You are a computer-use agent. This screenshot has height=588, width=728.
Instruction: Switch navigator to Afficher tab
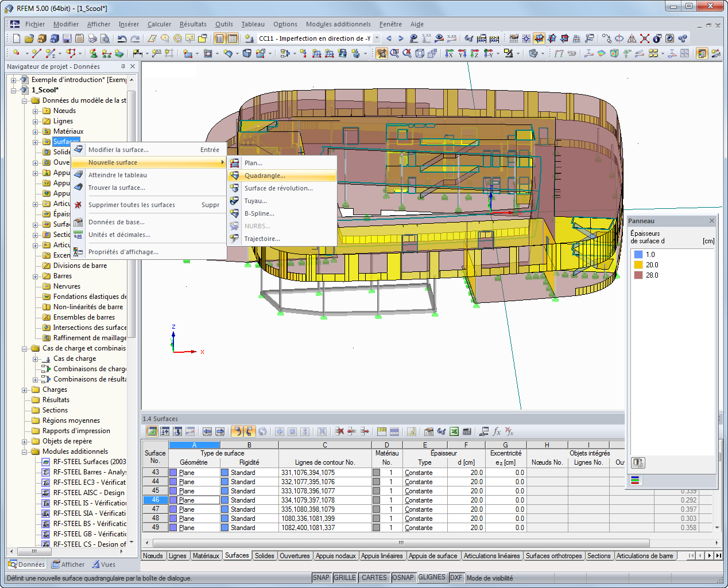click(x=68, y=564)
